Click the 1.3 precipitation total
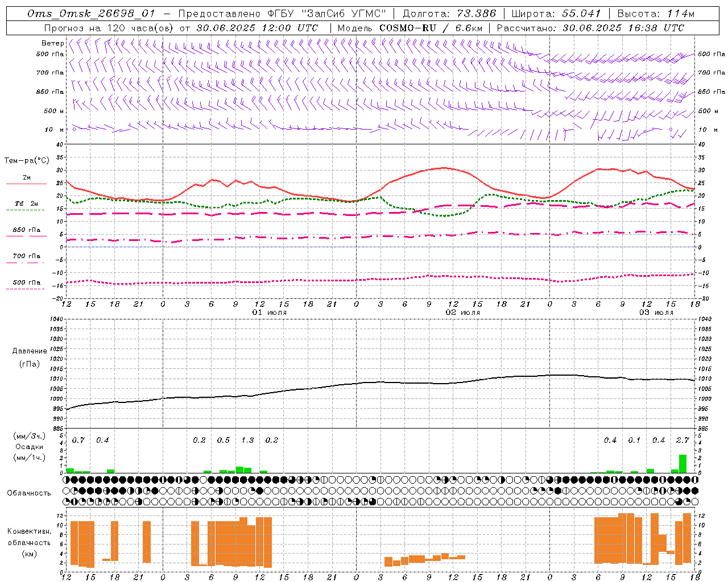Image resolution: width=728 pixels, height=582 pixels. click(x=247, y=440)
